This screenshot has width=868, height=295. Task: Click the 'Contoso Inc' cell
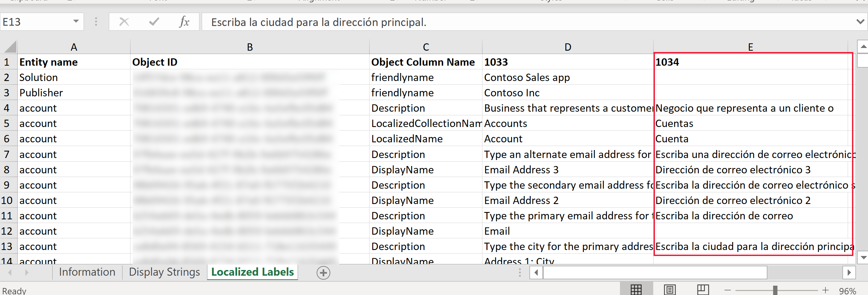tap(568, 93)
